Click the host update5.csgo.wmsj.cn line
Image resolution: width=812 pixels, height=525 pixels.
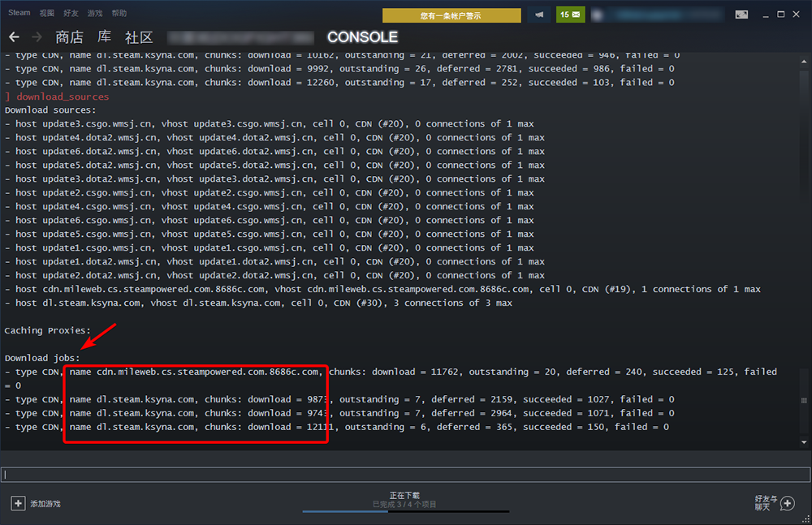(270, 234)
